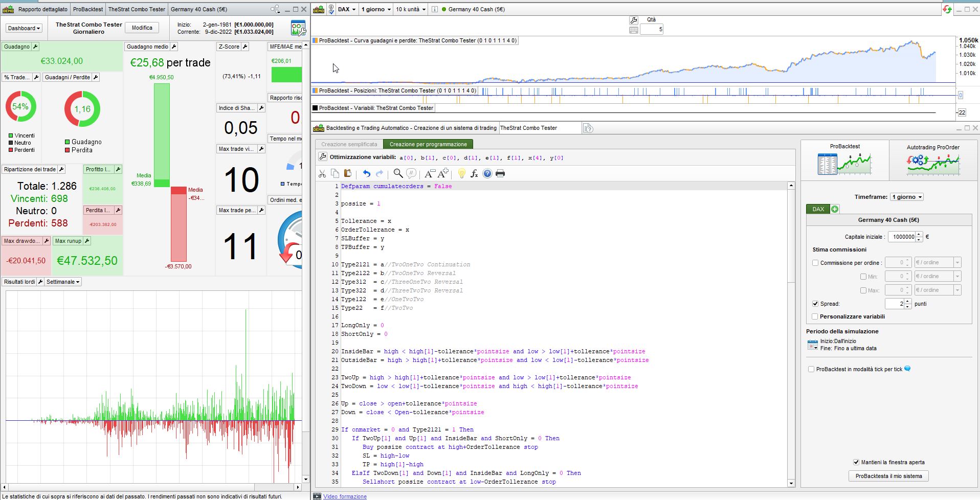Image resolution: width=980 pixels, height=500 pixels.
Task: Switch to Creazione semplificata tab
Action: tap(349, 144)
